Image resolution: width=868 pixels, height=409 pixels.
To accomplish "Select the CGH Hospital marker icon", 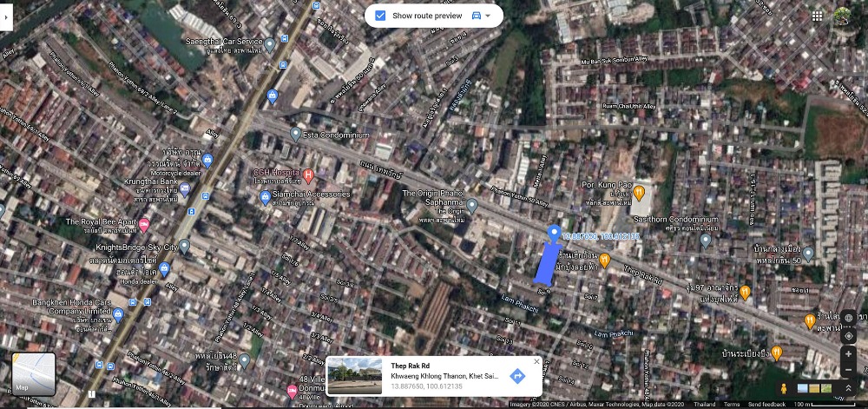I will (307, 175).
